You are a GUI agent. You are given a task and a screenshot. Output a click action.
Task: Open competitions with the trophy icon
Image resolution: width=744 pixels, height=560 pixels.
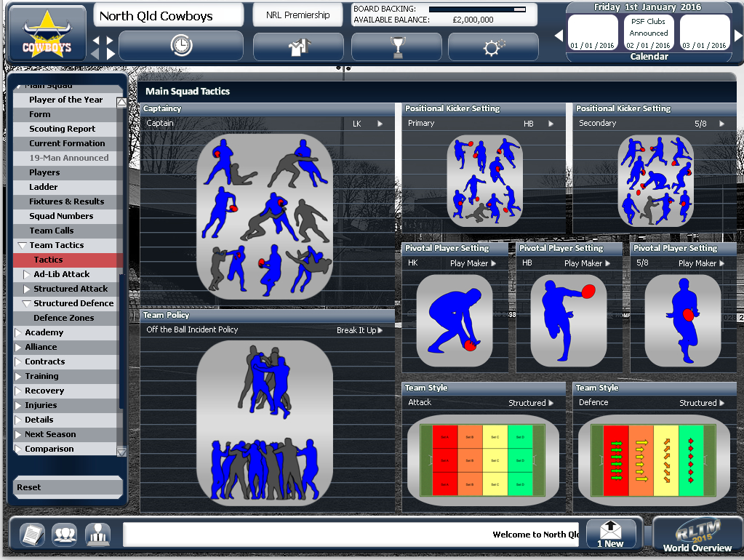tap(396, 45)
